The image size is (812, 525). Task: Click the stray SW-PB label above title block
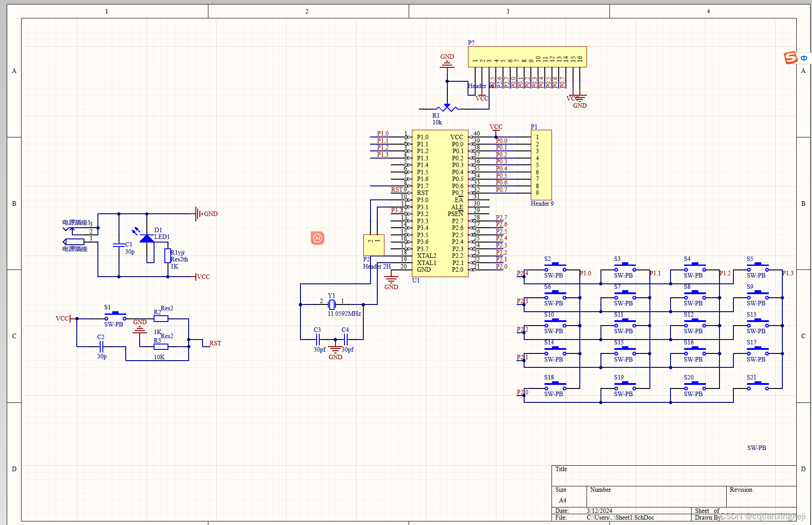click(x=757, y=448)
